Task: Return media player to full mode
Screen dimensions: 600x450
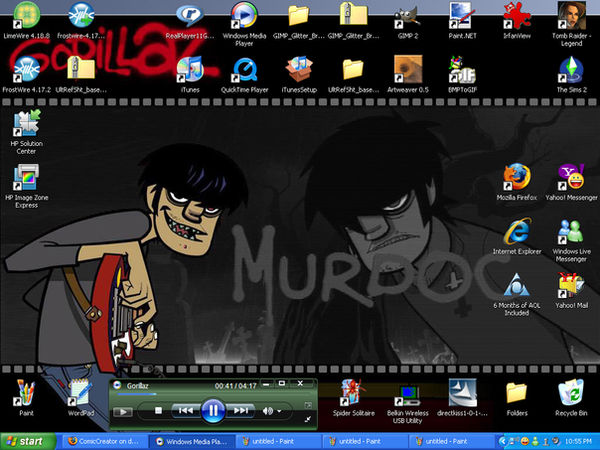Action: [x=308, y=419]
